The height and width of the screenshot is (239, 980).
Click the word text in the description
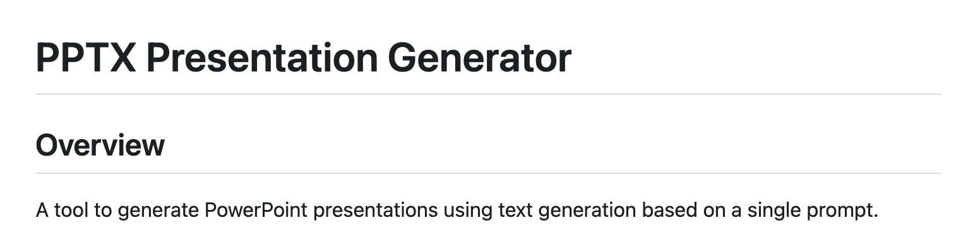click(514, 210)
